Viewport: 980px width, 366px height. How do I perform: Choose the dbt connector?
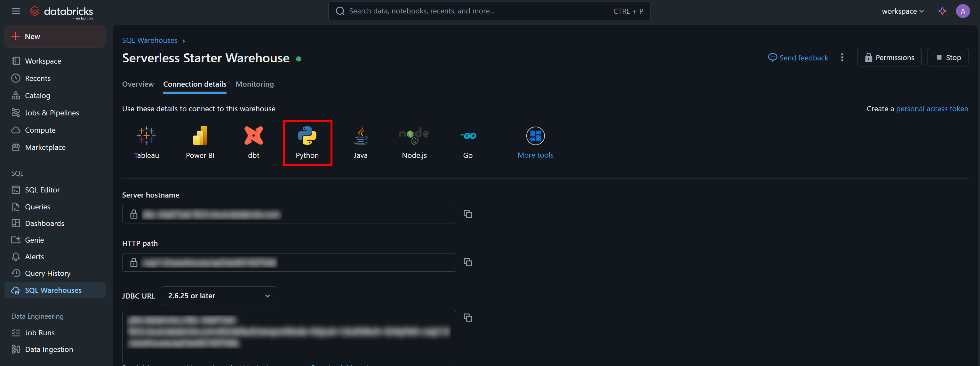[x=253, y=143]
